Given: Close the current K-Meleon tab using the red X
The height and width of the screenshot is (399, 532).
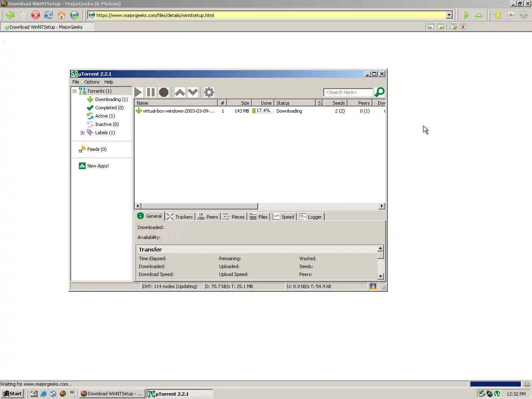Looking at the screenshot, I should [x=463, y=27].
